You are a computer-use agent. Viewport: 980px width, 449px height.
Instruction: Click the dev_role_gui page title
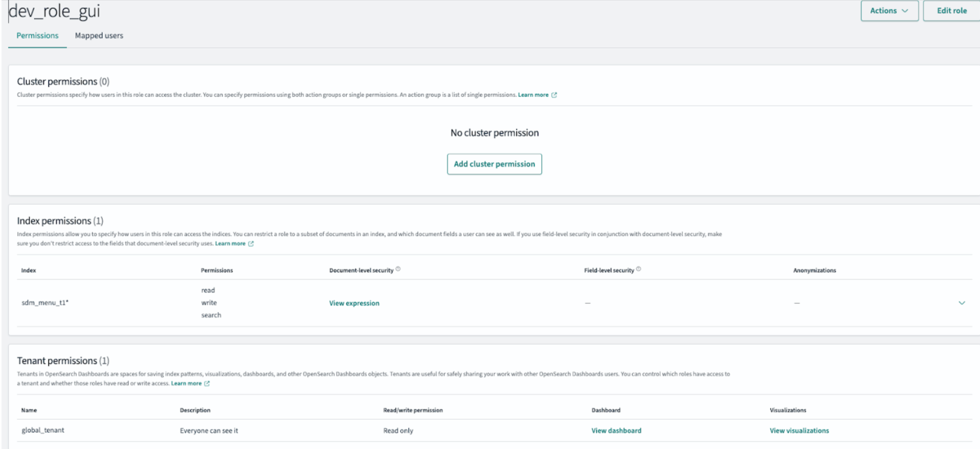(x=54, y=11)
